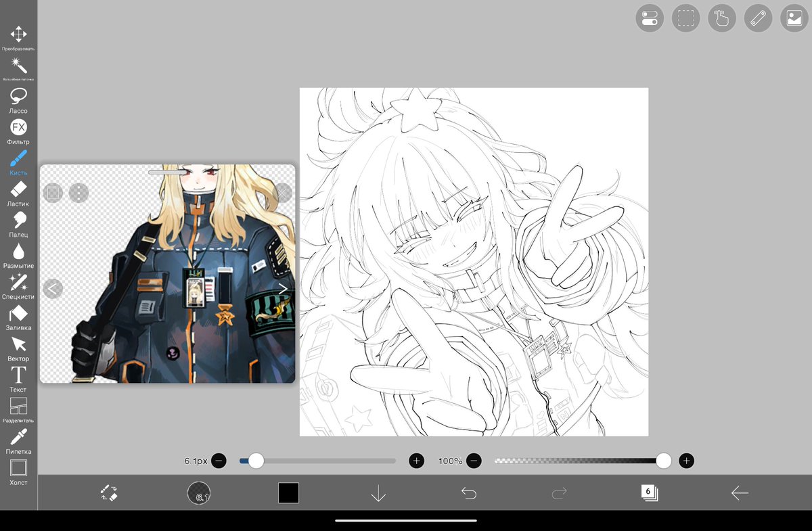
Task: Select the Frame Divider tool (Разделитель)
Action: [x=18, y=411]
